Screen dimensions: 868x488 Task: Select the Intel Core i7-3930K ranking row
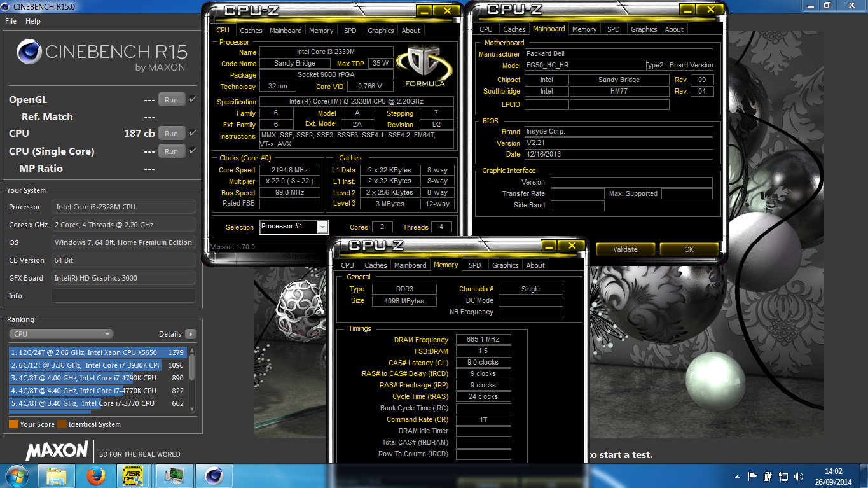pyautogui.click(x=97, y=365)
